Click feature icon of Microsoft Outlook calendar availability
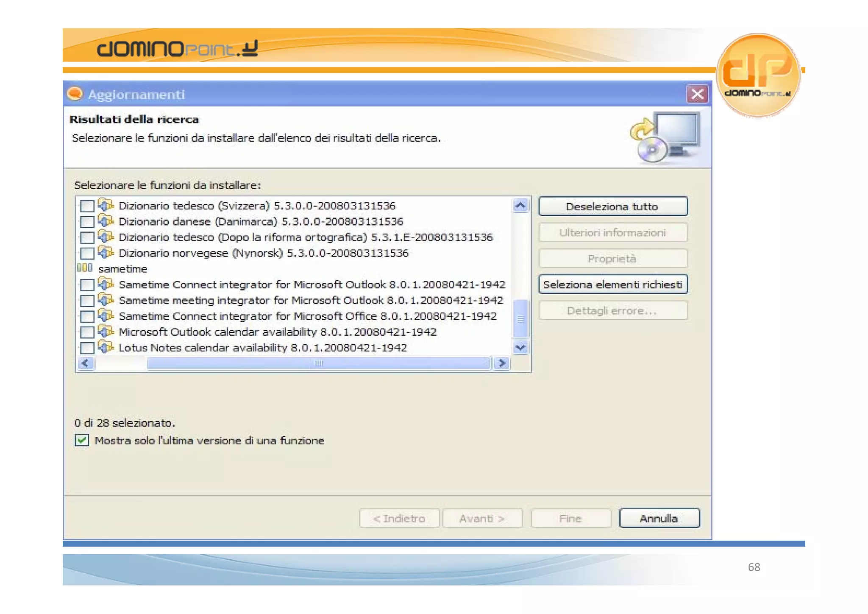Screen dimensions: 868x614 click(106, 331)
